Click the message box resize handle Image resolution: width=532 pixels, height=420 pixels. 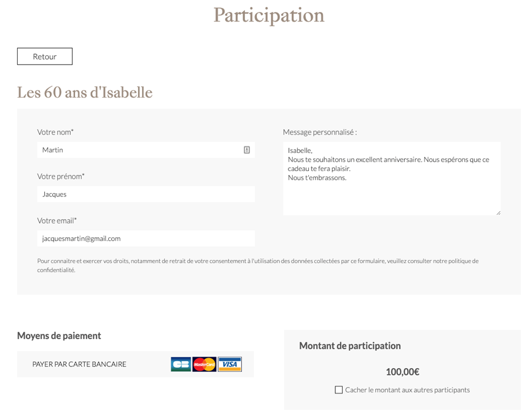pyautogui.click(x=498, y=212)
